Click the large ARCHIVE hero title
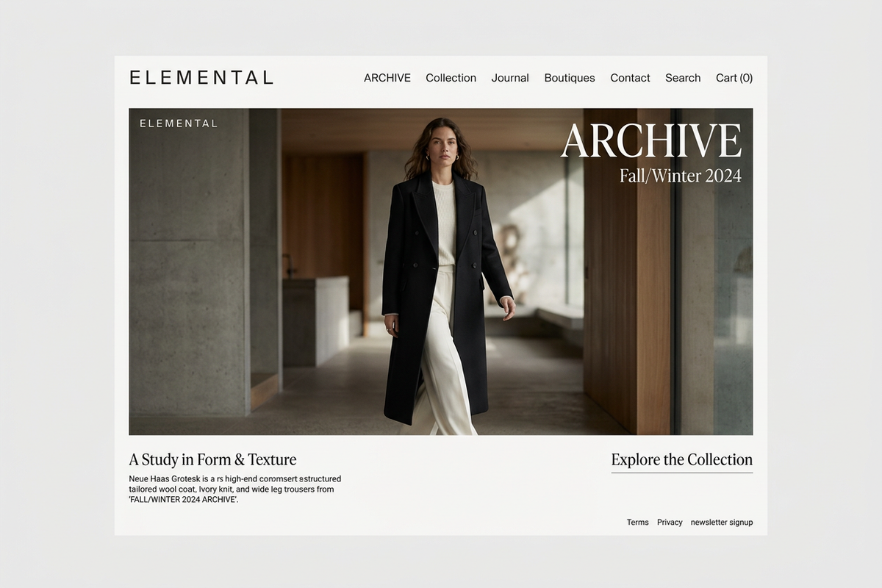The image size is (882, 588). [x=650, y=141]
